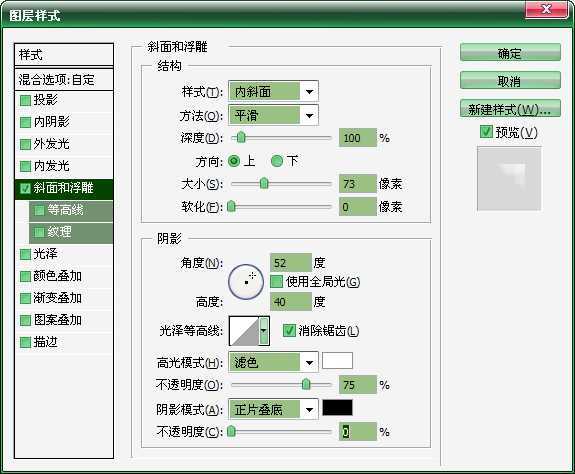Uncheck the 消除锯齿 anti-alias checkbox

289,331
